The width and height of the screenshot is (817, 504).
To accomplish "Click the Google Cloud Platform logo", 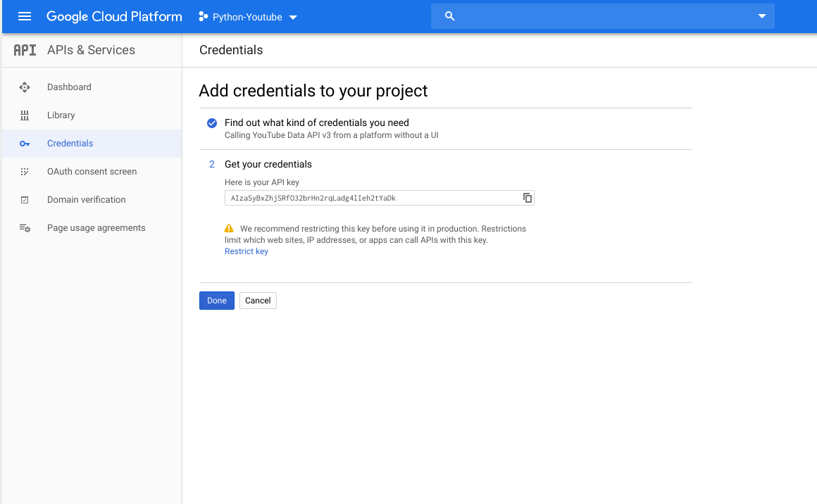I will [x=114, y=17].
